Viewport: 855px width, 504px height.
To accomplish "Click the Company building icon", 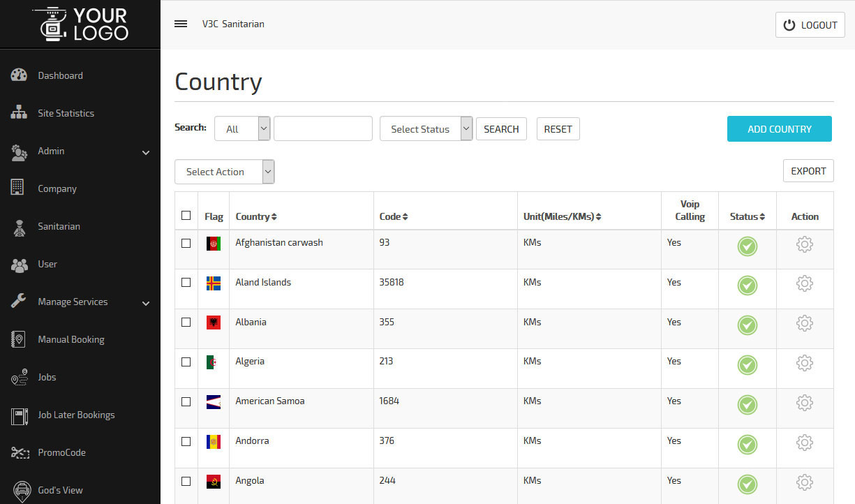I will click(x=19, y=188).
